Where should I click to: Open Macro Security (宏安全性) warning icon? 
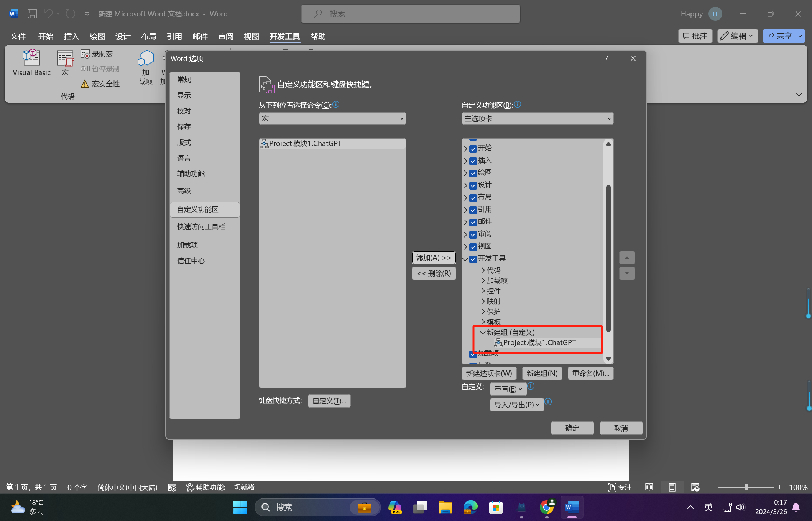pyautogui.click(x=85, y=84)
